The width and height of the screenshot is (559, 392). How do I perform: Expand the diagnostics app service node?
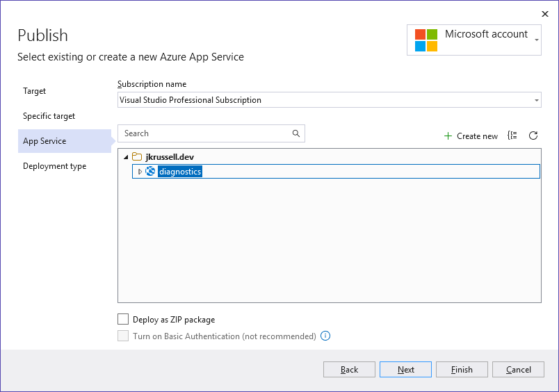(140, 172)
